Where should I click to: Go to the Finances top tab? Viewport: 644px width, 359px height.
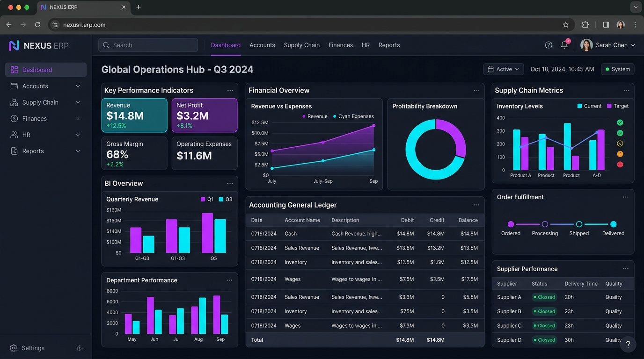coord(341,45)
